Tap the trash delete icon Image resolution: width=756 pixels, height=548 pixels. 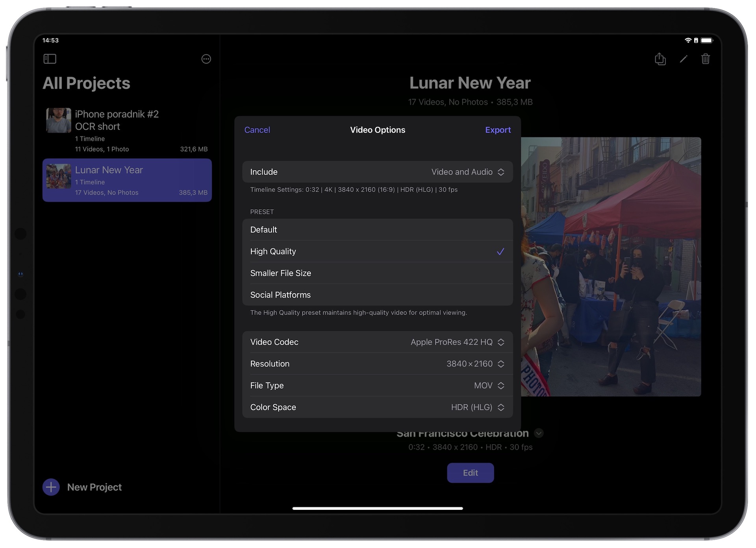705,59
